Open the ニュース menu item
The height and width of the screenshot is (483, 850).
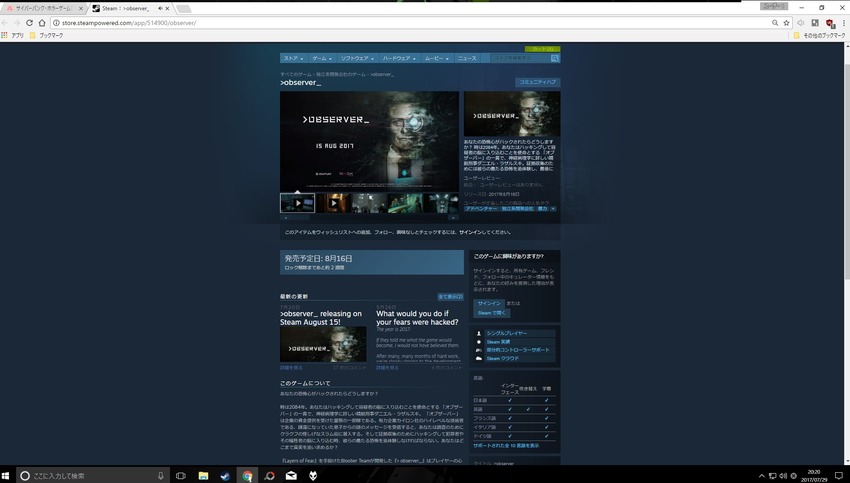[x=467, y=58]
